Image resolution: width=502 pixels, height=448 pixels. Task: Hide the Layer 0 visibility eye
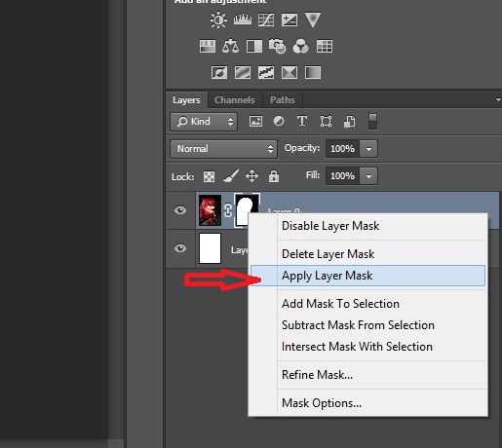coord(180,210)
